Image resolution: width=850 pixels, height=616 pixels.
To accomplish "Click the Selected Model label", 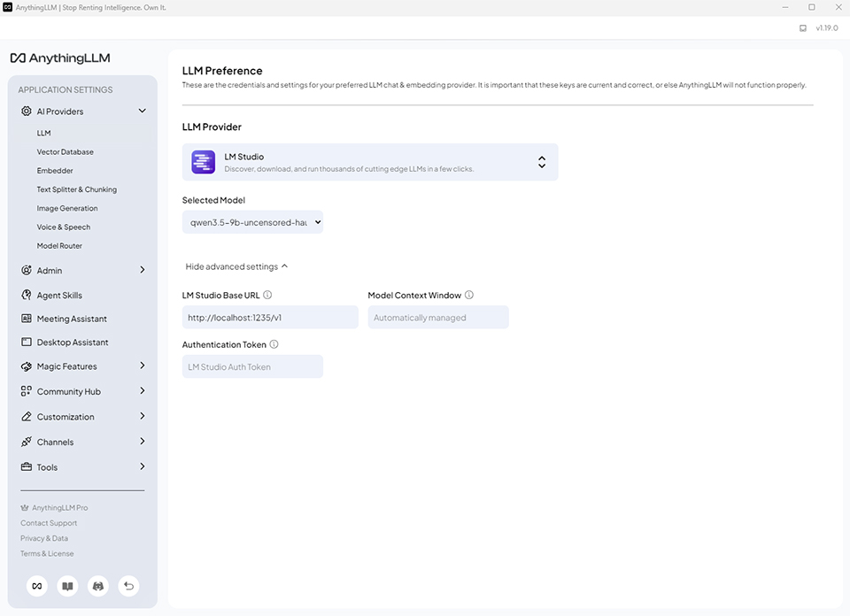I will 213,200.
